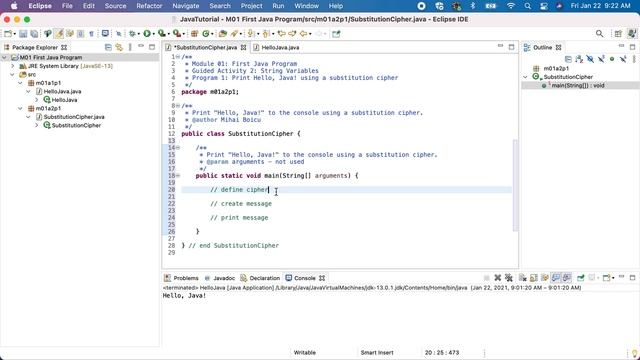Fold the main method at line 18
Image resolution: width=640 pixels, height=360 pixels.
(178, 176)
